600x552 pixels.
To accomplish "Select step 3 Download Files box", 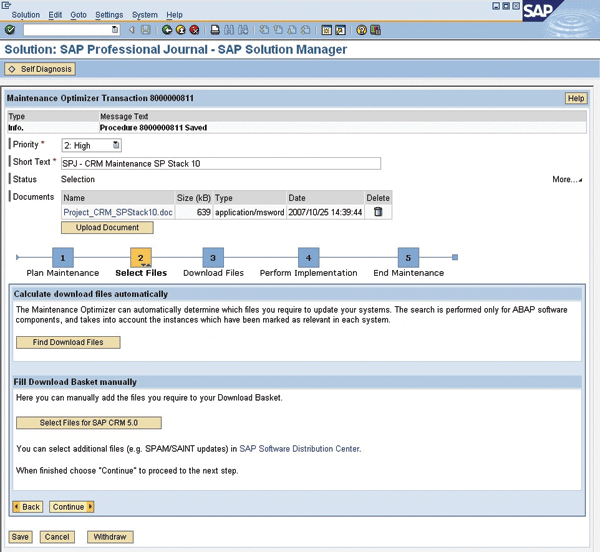I will click(213, 257).
